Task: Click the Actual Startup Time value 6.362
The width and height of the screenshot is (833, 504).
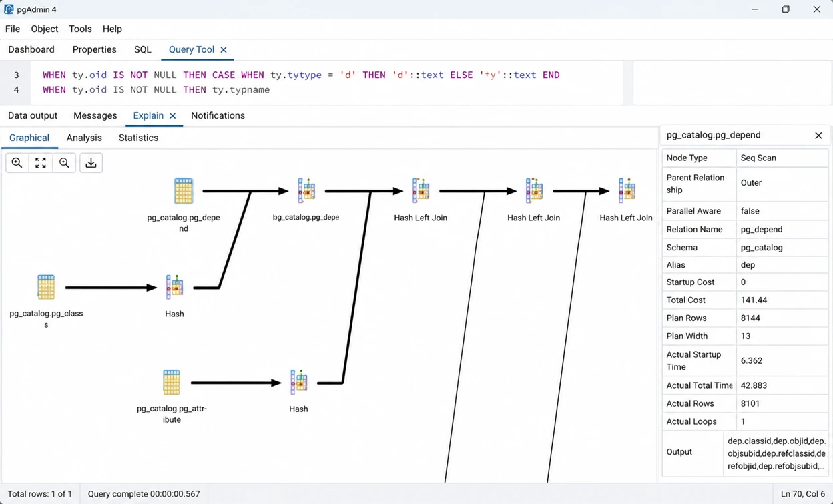Action: pos(751,360)
